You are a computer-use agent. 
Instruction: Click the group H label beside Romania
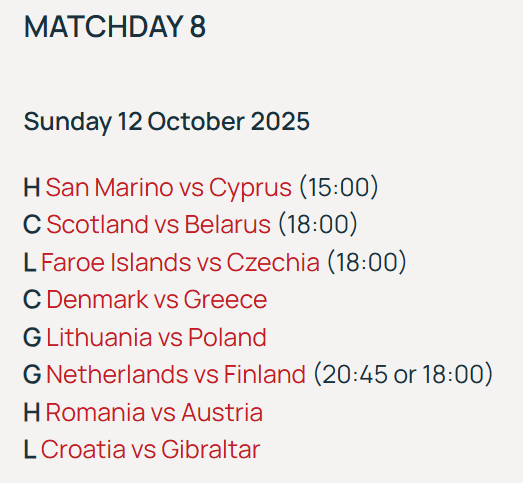[32, 412]
